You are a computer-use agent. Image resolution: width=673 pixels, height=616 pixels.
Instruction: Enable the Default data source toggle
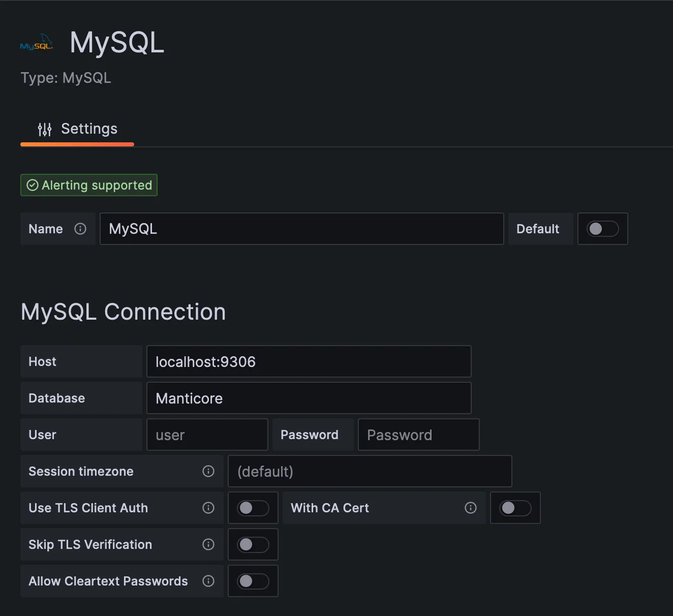click(x=603, y=229)
